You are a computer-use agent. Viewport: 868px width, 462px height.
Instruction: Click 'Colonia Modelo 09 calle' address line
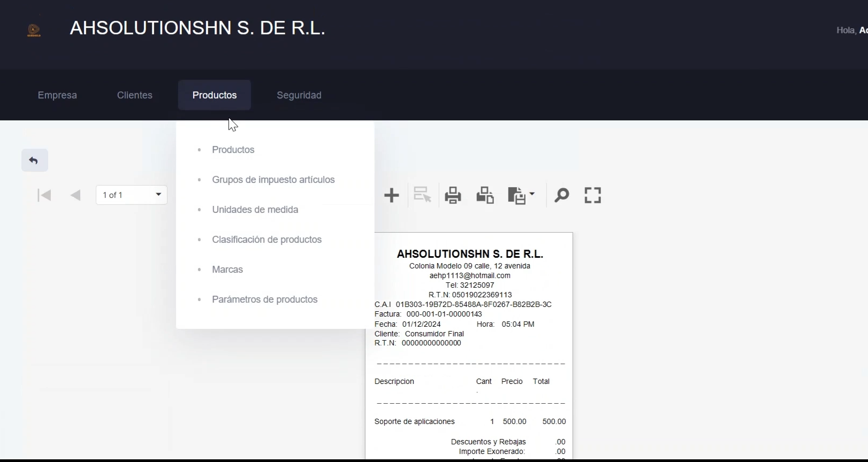(x=470, y=266)
